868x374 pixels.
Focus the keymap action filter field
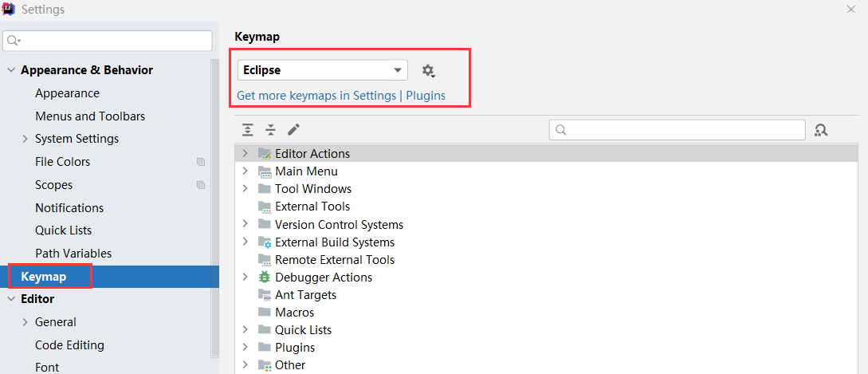pos(677,130)
